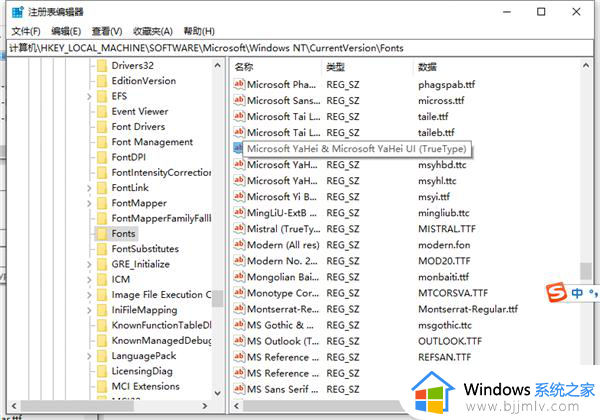The height and width of the screenshot is (420, 600).
Task: Click the REFSAN.TTF data cell
Action: tap(445, 358)
